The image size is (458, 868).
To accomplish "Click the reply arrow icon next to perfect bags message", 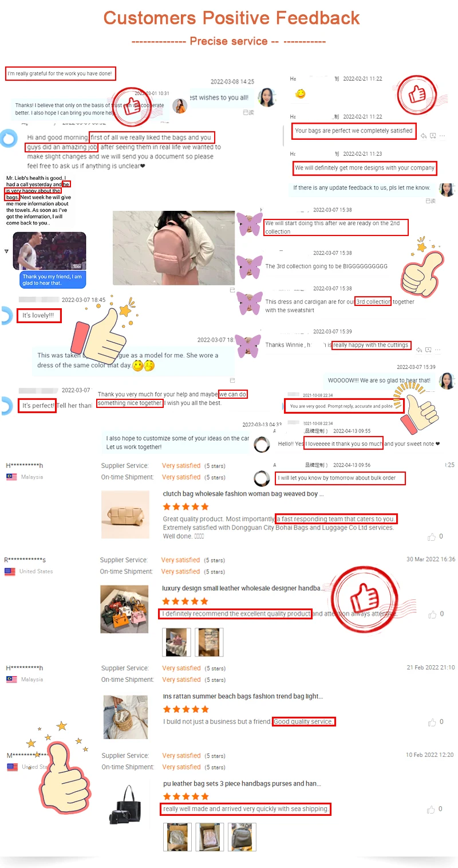I will (x=423, y=136).
